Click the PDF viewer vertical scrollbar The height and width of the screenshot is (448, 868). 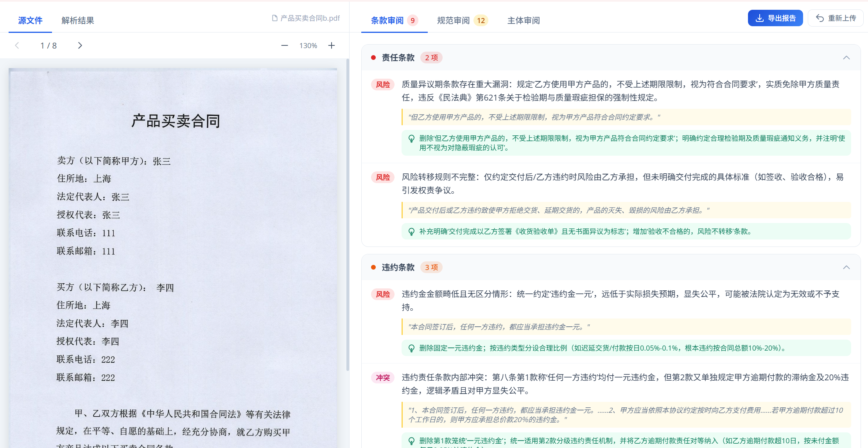(x=347, y=215)
